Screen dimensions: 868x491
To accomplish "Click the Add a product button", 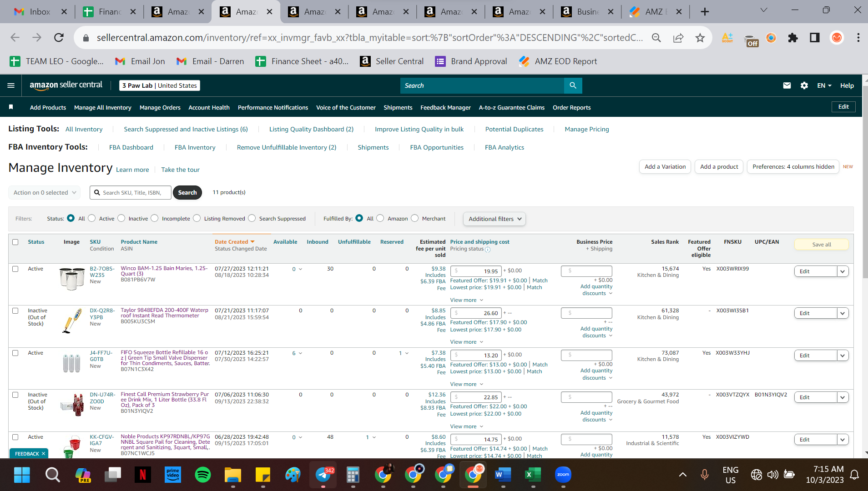I will (x=719, y=167).
